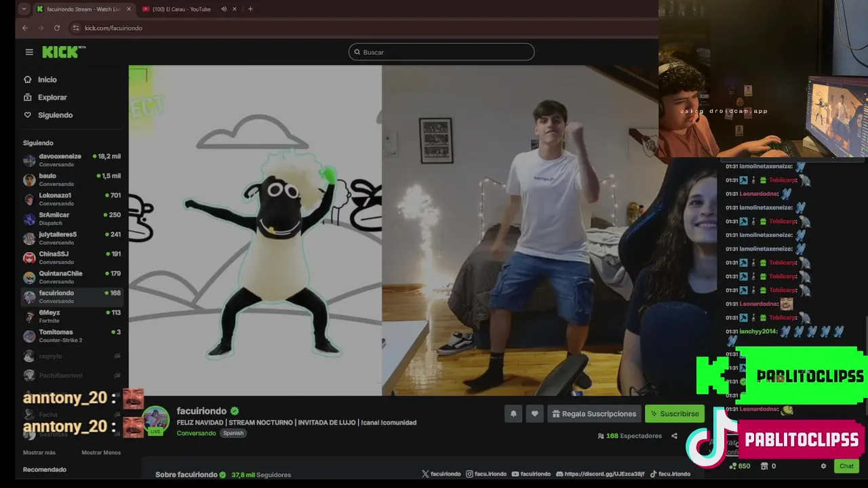The width and height of the screenshot is (868, 488).
Task: Go forward with browser forward arrow
Action: click(x=41, y=28)
